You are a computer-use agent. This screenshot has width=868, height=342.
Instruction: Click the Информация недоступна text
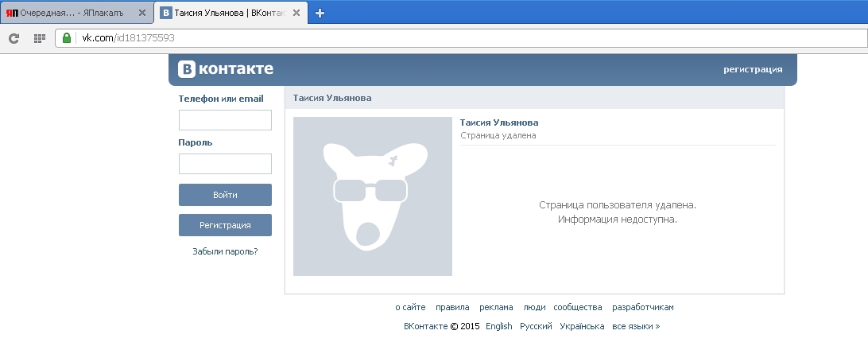pos(618,219)
